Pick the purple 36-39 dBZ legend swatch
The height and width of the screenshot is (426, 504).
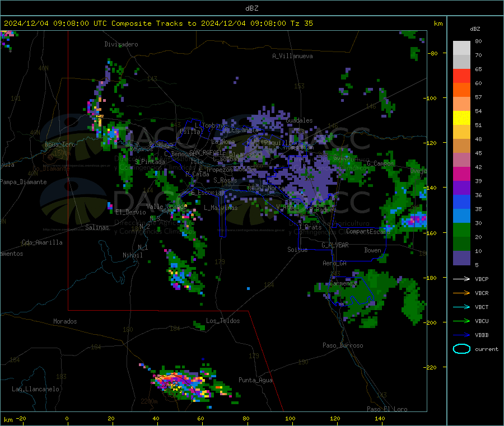[461, 188]
